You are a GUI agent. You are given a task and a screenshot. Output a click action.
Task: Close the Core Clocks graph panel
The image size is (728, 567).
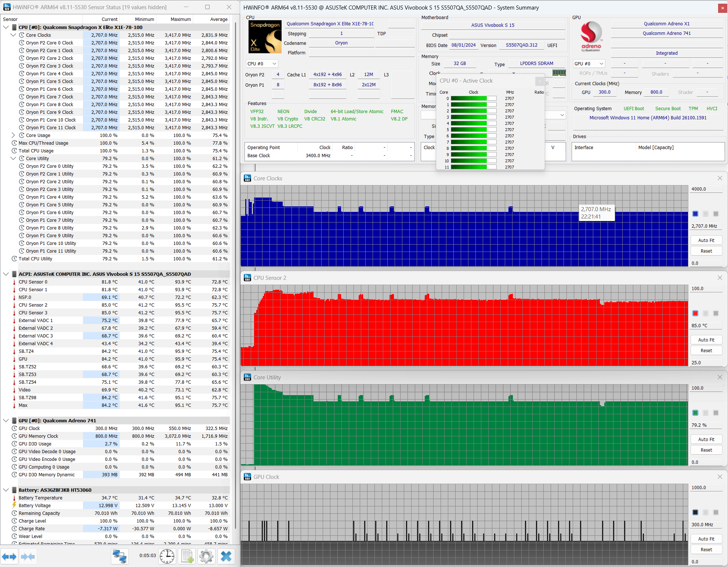pyautogui.click(x=720, y=178)
